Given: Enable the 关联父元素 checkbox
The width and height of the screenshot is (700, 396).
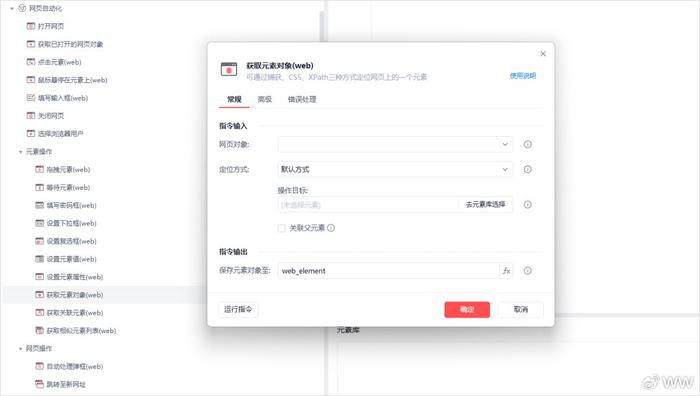Looking at the screenshot, I should pos(282,228).
